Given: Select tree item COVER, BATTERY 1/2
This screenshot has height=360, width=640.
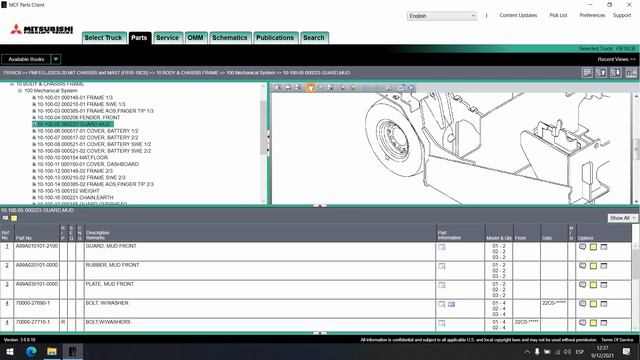Looking at the screenshot, I should tap(87, 131).
